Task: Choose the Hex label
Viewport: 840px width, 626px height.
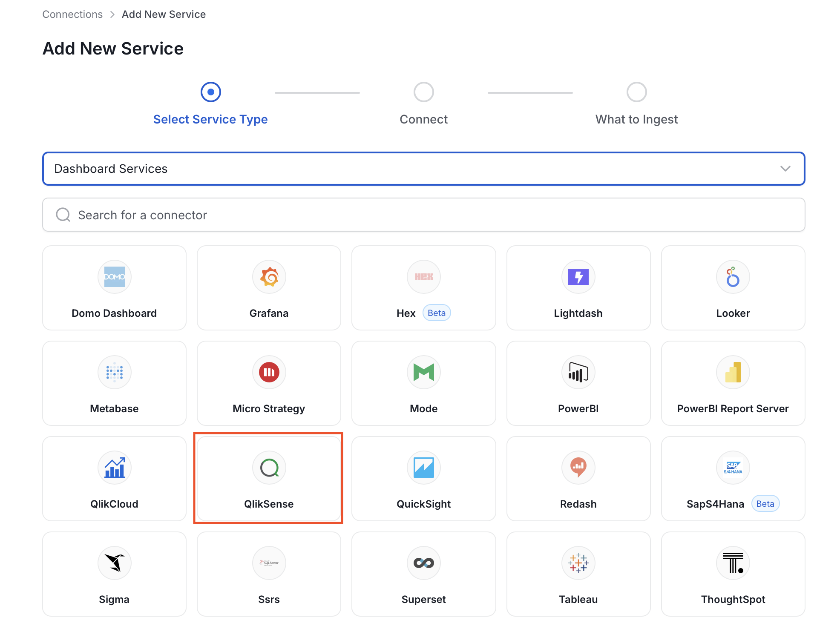Action: point(406,313)
